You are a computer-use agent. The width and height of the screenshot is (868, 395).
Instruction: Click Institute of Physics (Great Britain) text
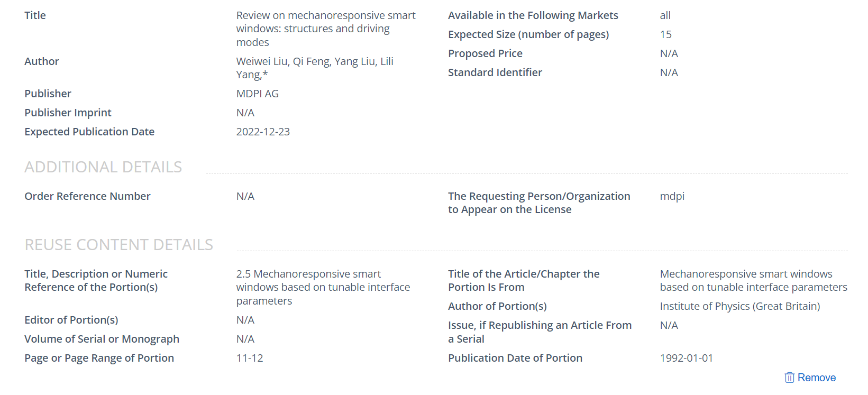[739, 306]
